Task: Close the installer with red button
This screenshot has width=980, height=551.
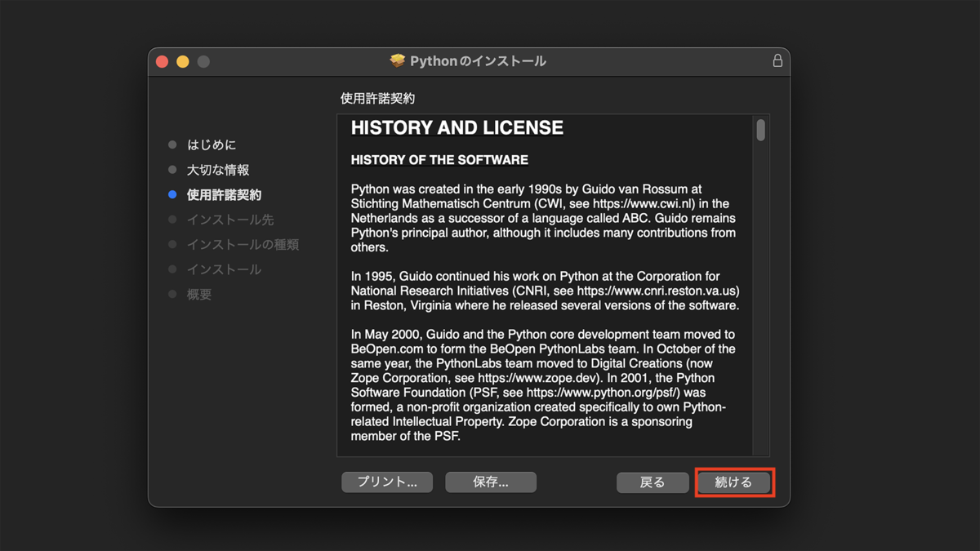Action: 163,62
